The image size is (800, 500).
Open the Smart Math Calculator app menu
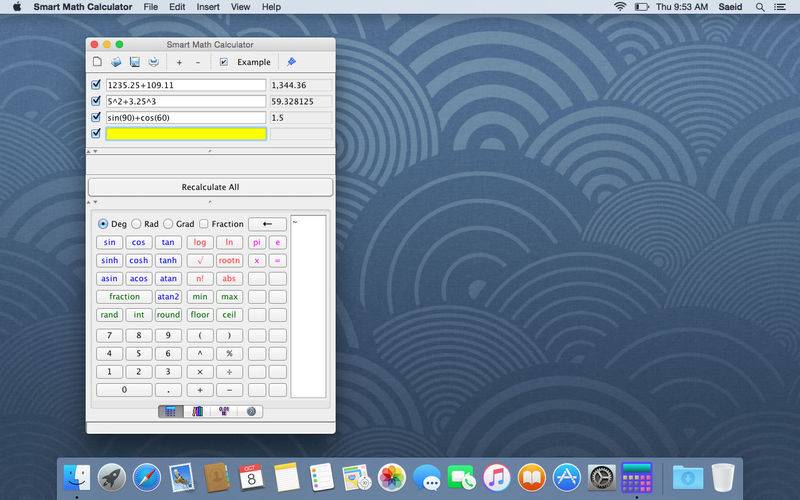pyautogui.click(x=83, y=7)
